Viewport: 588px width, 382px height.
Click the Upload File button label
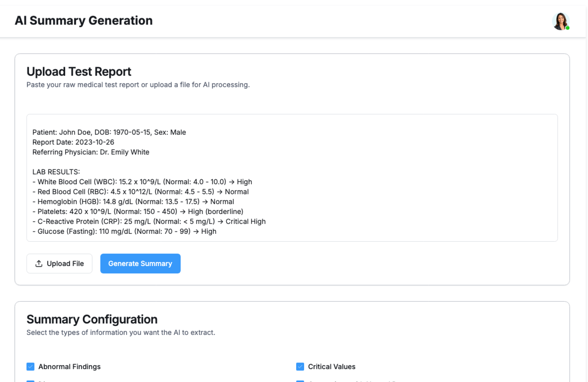pos(65,264)
